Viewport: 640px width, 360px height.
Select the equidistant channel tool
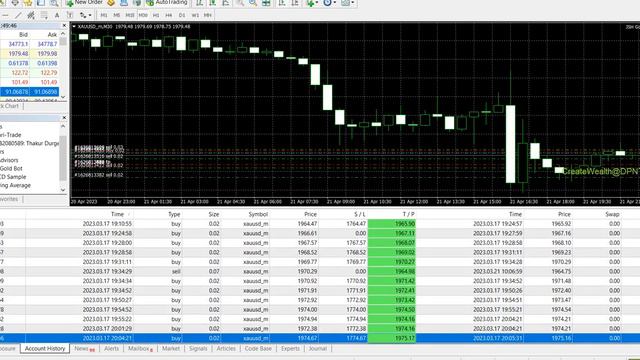point(31,15)
